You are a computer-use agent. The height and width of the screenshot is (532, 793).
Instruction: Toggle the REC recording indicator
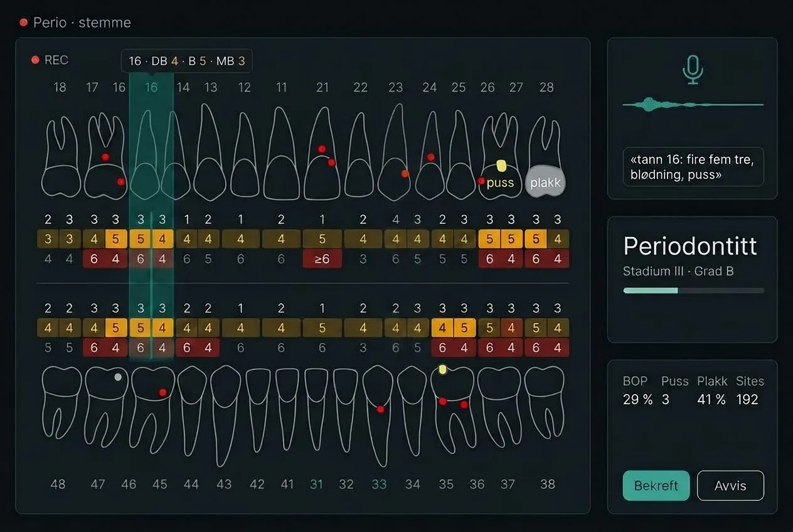coord(50,60)
